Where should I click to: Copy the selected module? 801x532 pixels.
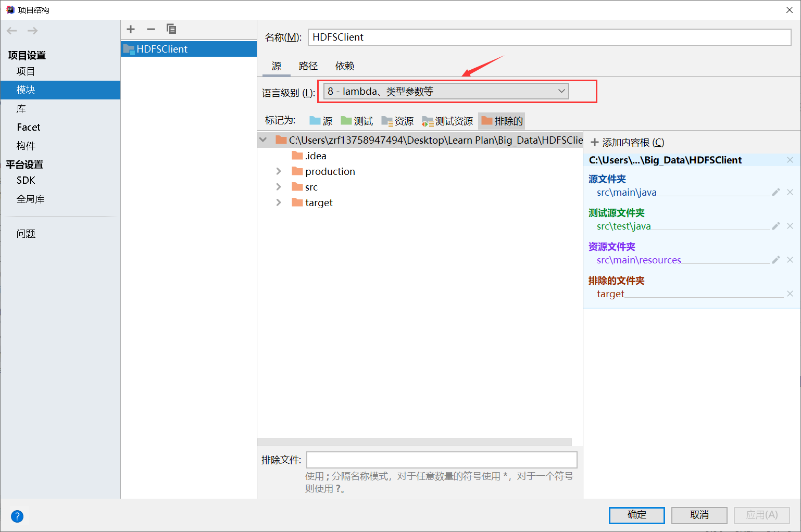tap(171, 29)
